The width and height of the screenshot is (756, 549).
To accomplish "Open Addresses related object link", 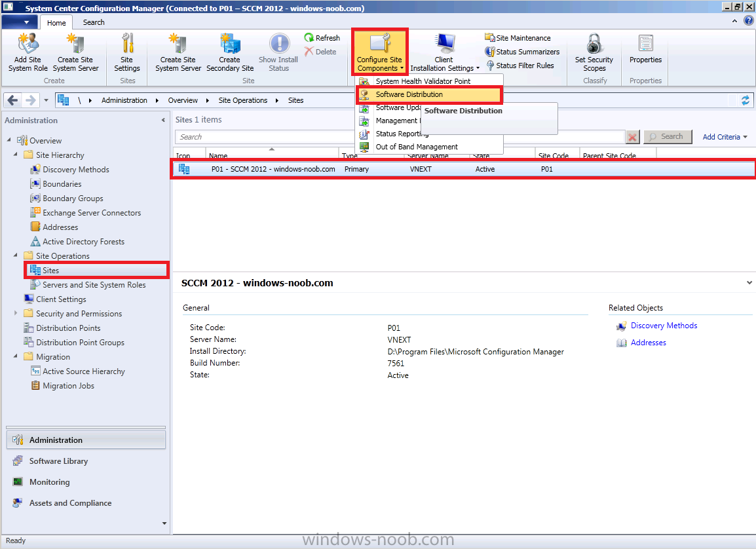I will tap(649, 343).
